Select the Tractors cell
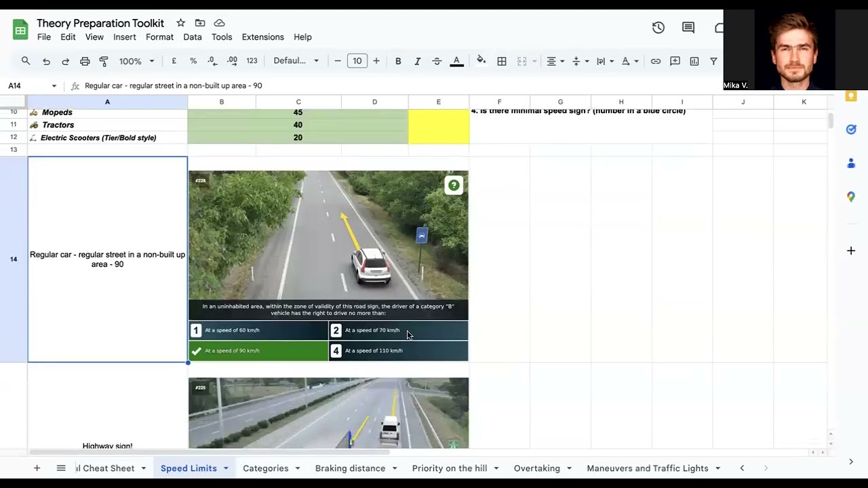 coord(107,125)
